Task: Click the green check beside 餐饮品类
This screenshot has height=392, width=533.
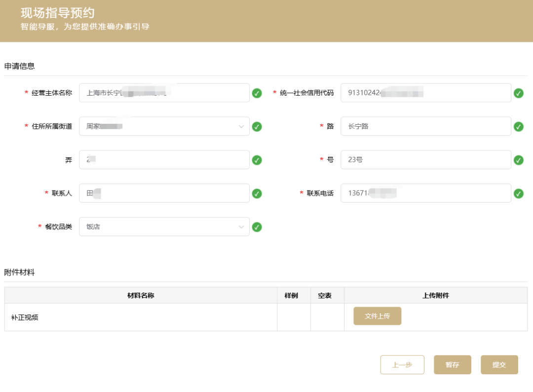Action: 257,227
